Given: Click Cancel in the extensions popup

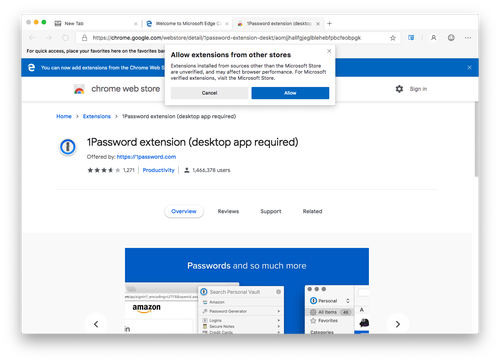Looking at the screenshot, I should (x=209, y=93).
